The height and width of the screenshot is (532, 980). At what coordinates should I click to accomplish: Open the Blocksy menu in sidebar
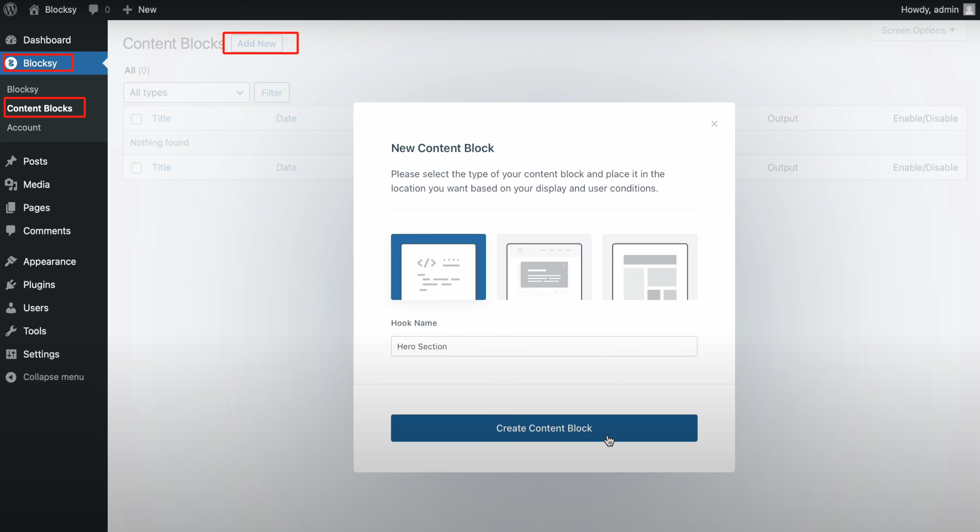coord(40,63)
